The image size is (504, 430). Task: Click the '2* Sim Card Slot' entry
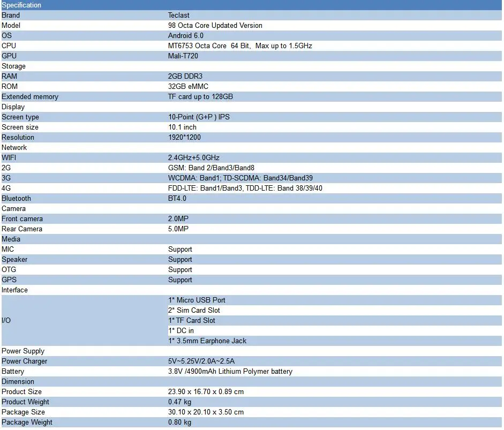point(194,311)
